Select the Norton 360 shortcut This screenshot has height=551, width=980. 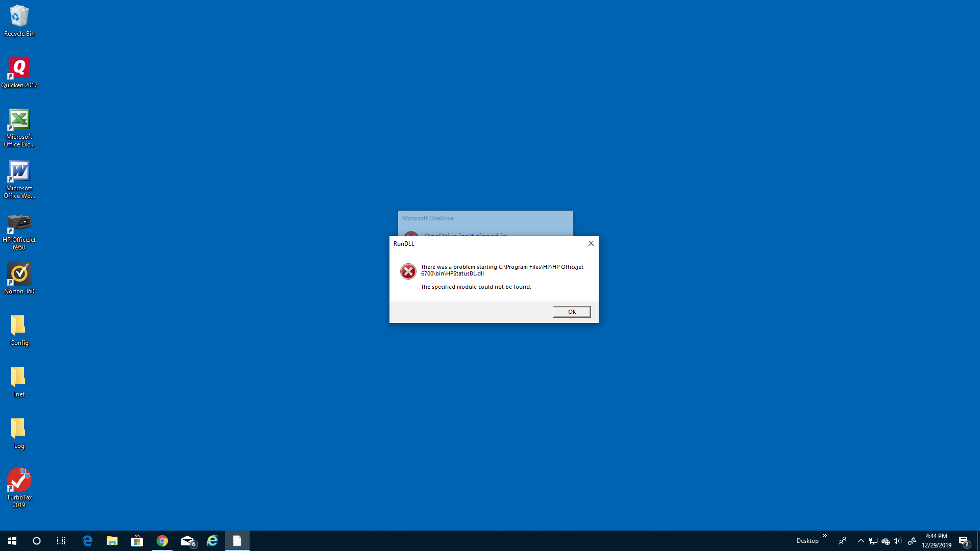pos(19,279)
